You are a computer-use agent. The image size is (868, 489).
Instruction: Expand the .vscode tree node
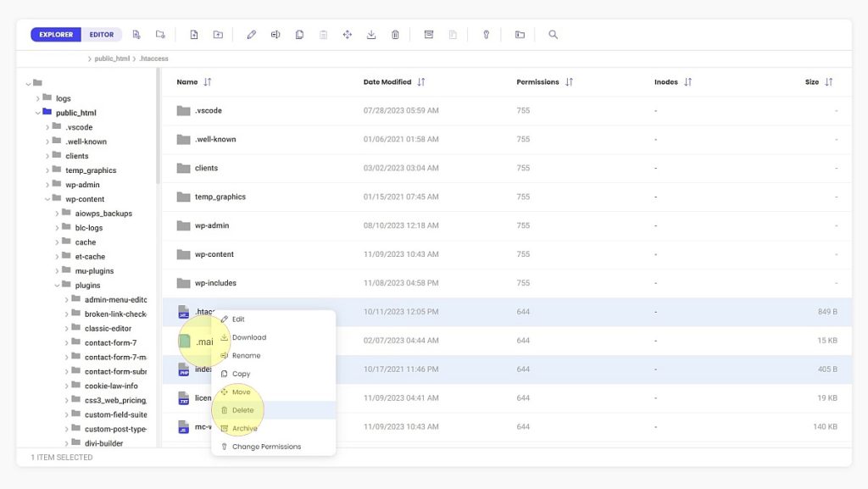[x=47, y=127]
